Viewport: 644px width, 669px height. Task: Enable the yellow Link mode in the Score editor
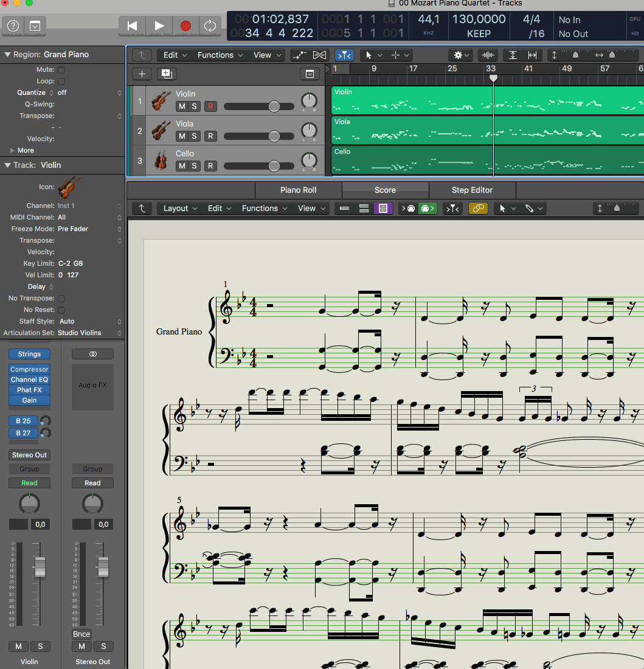(x=478, y=209)
